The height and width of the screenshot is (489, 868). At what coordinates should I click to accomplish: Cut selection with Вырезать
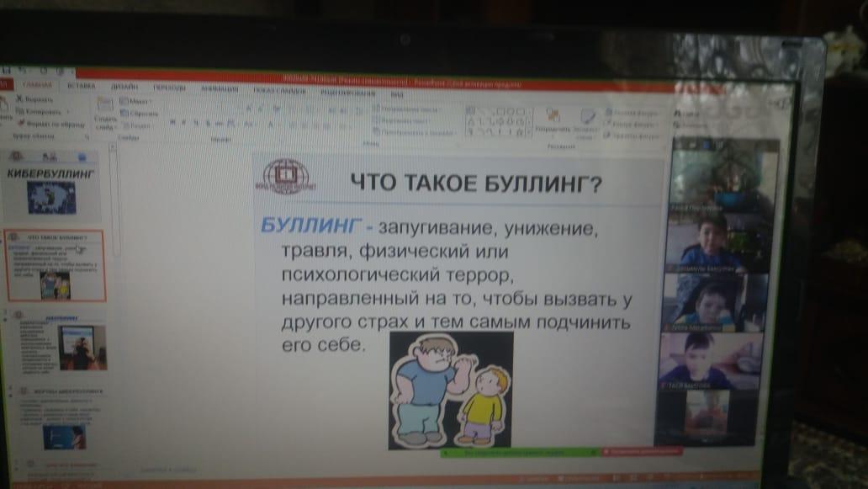34,99
